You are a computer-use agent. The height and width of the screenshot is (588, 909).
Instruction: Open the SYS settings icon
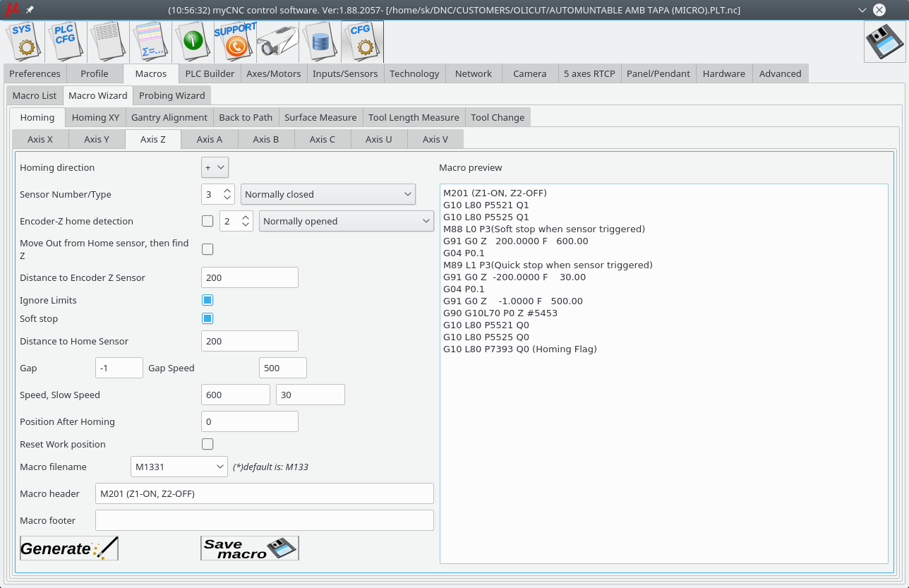(x=24, y=42)
